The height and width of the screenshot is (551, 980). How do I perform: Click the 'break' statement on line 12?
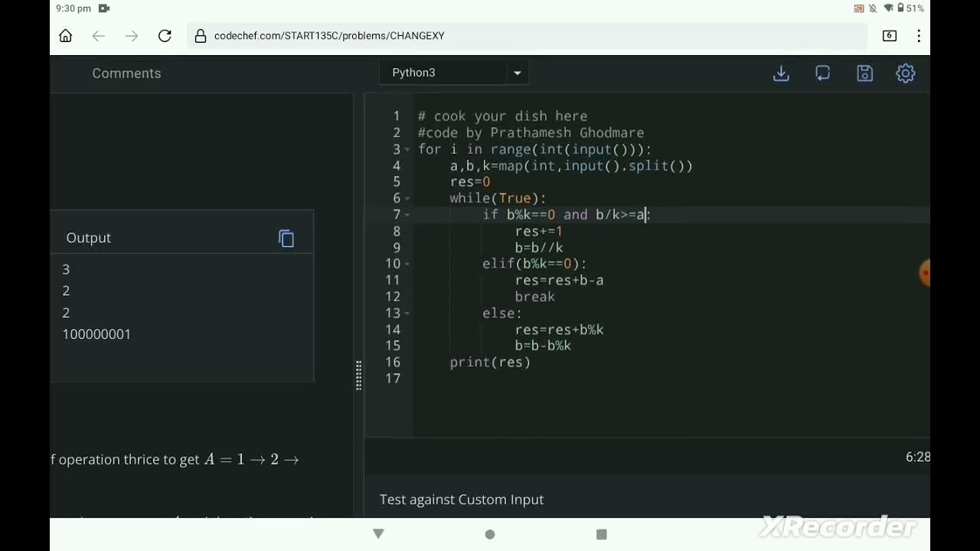pos(535,297)
